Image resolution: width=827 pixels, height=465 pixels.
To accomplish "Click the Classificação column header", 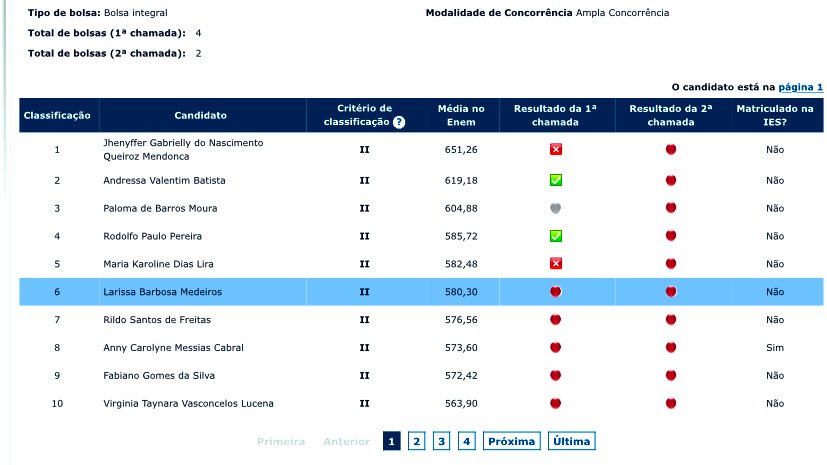I will click(x=57, y=115).
